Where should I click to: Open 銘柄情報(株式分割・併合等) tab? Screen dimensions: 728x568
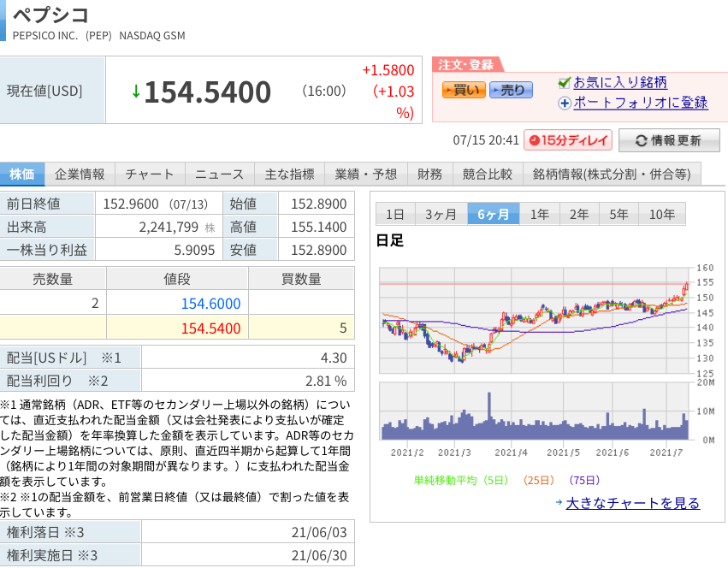click(x=612, y=175)
